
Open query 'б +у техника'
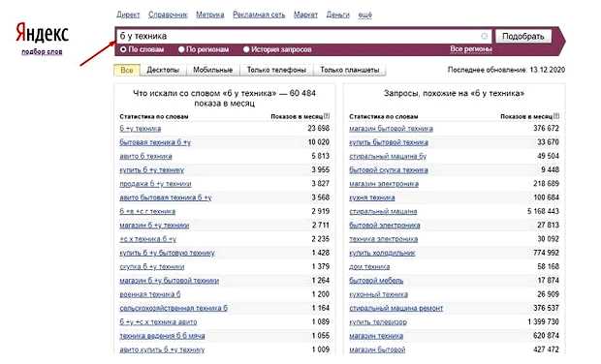click(x=141, y=129)
